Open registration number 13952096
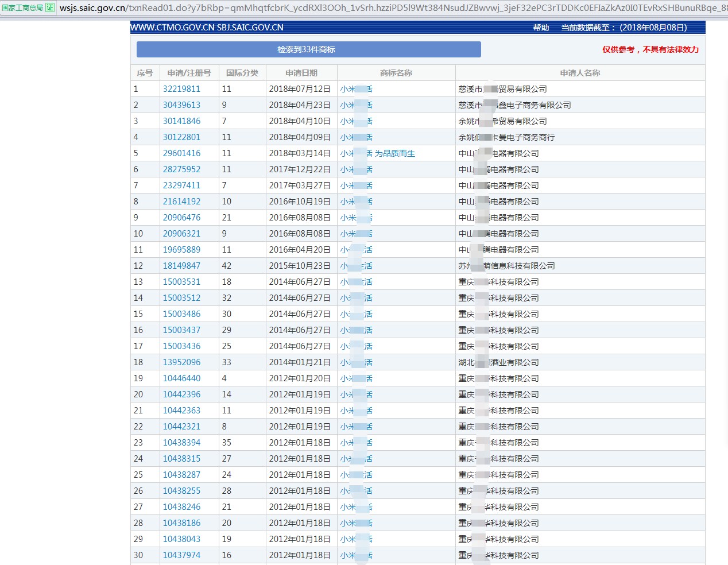728x565 pixels. point(181,362)
